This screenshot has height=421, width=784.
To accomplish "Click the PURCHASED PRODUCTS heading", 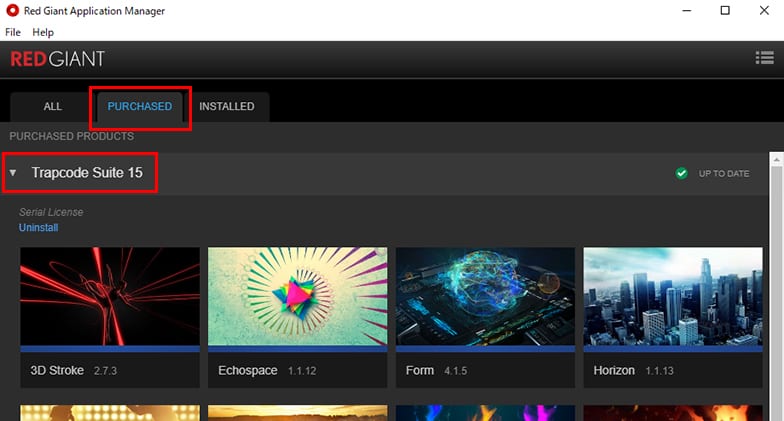I will pos(72,136).
